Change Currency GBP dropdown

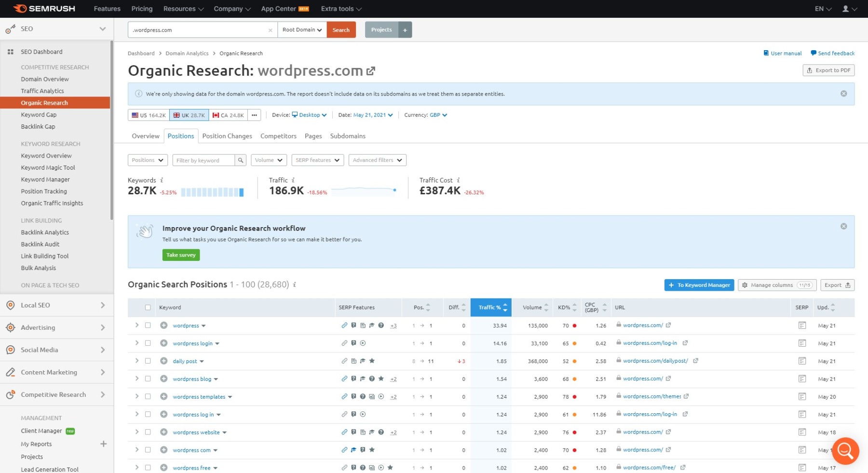coord(438,115)
